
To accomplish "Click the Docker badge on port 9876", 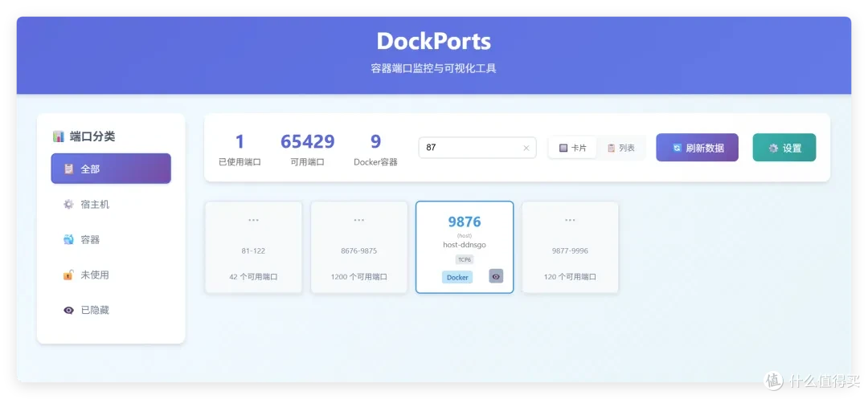I will (x=457, y=277).
